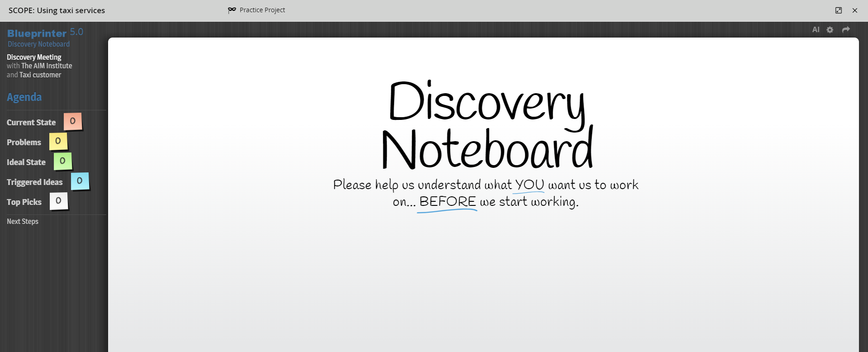Go to Next Steps

pyautogui.click(x=23, y=221)
